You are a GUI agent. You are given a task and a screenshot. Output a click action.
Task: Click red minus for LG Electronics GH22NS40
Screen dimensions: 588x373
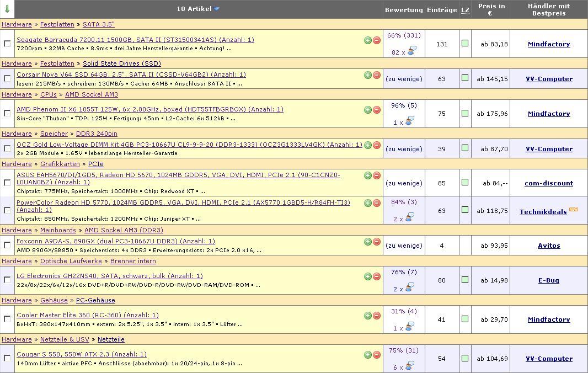[377, 276]
